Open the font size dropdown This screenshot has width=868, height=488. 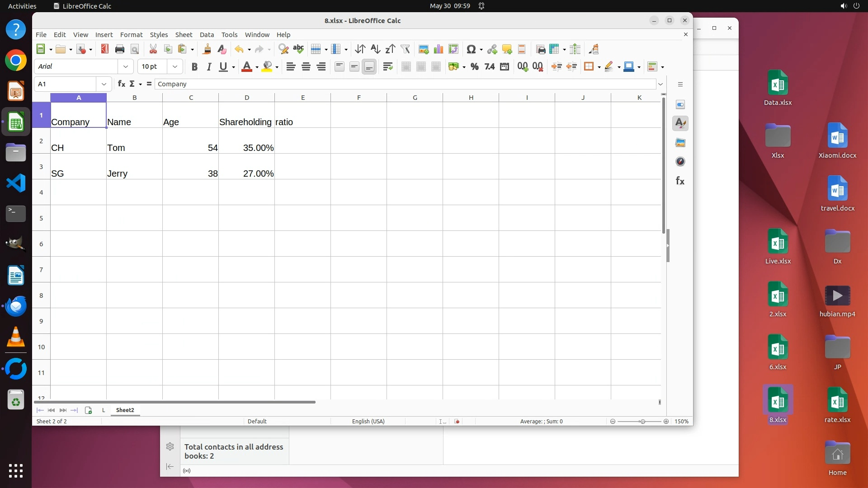coord(175,67)
